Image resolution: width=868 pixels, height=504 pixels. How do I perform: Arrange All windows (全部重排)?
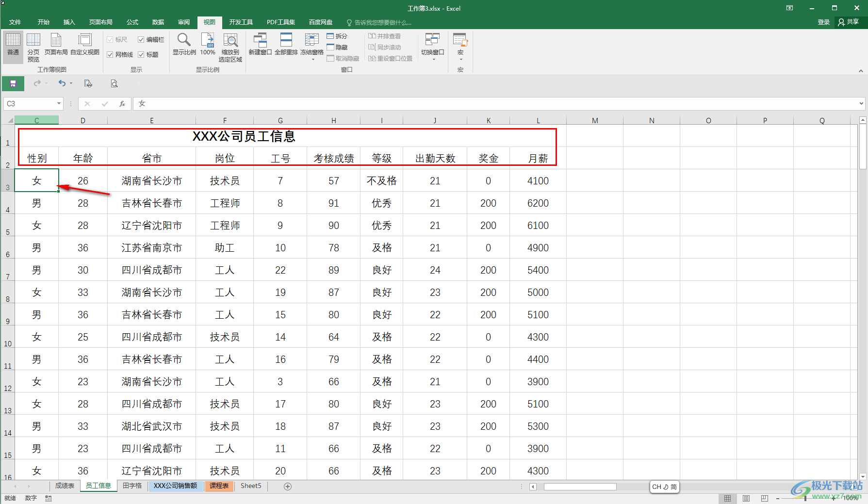286,44
